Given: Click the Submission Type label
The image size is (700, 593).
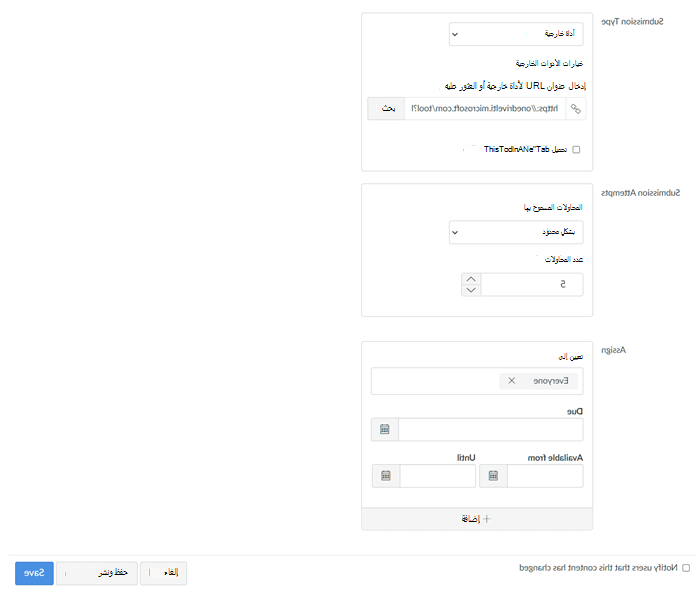Looking at the screenshot, I should click(x=632, y=22).
